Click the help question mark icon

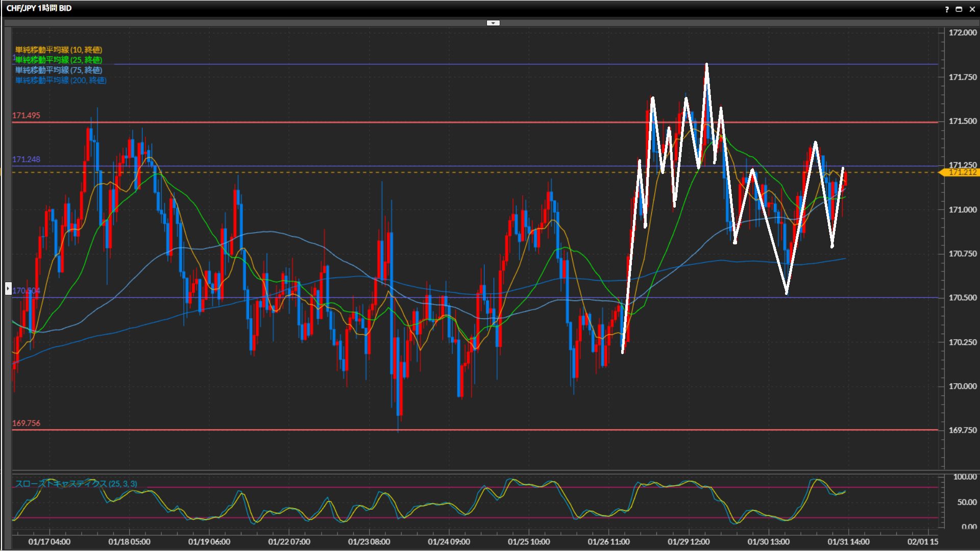947,9
